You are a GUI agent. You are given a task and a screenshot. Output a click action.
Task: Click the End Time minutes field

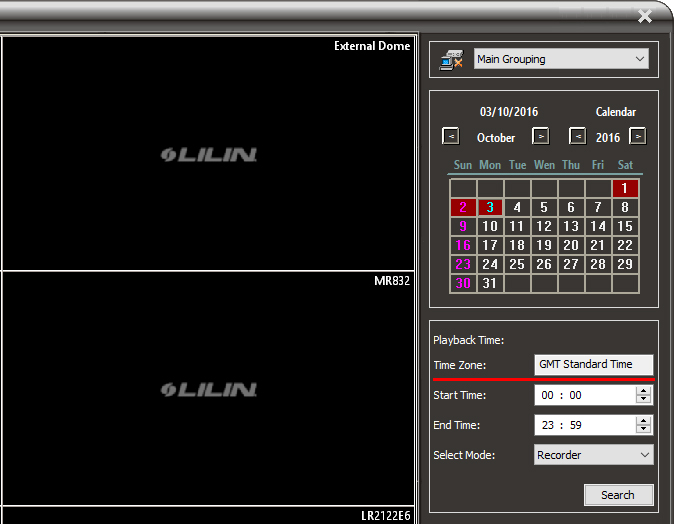(575, 426)
